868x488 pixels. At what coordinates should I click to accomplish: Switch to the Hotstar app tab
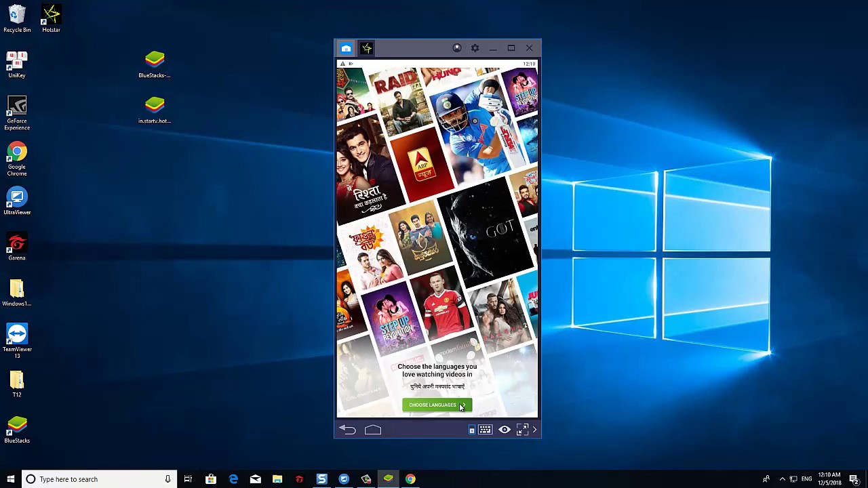[367, 48]
